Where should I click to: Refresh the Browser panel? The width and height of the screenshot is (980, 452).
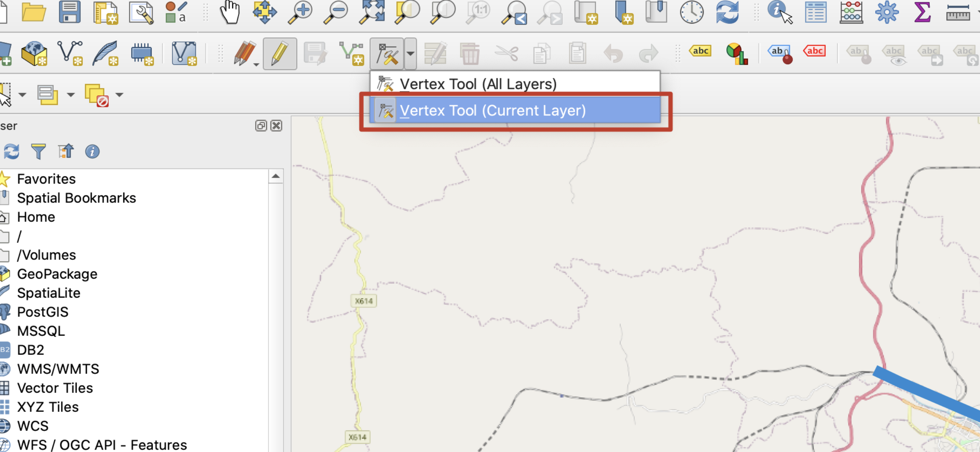[12, 151]
